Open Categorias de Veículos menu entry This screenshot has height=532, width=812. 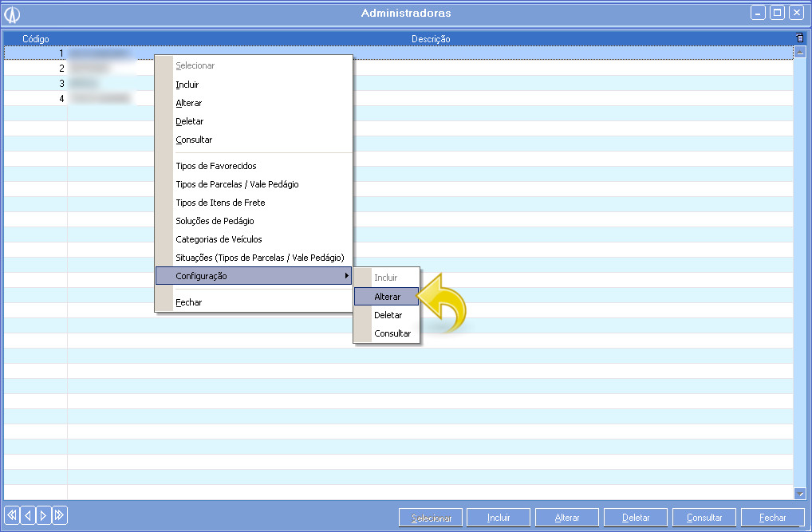pos(219,239)
